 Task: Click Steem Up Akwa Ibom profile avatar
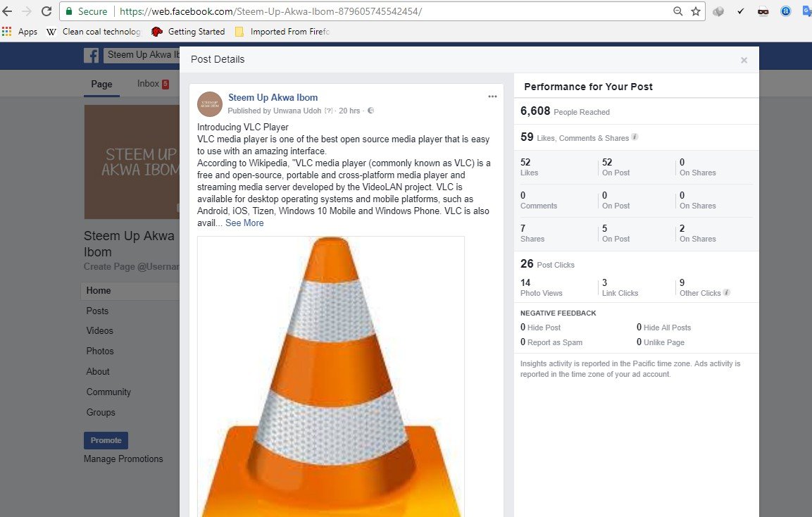(x=210, y=104)
